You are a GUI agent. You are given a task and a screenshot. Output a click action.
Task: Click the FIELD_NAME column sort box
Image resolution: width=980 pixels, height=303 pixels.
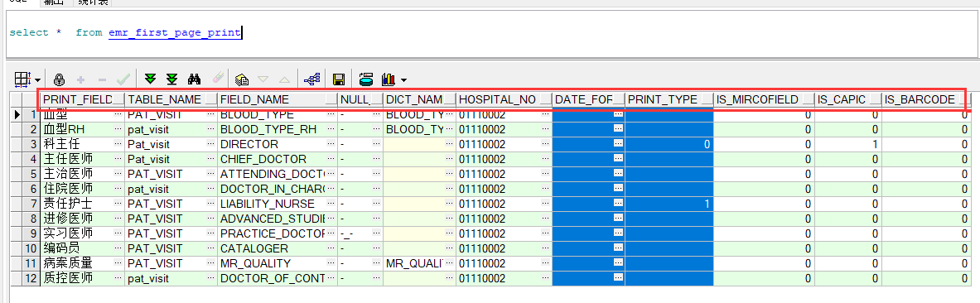pos(331,100)
